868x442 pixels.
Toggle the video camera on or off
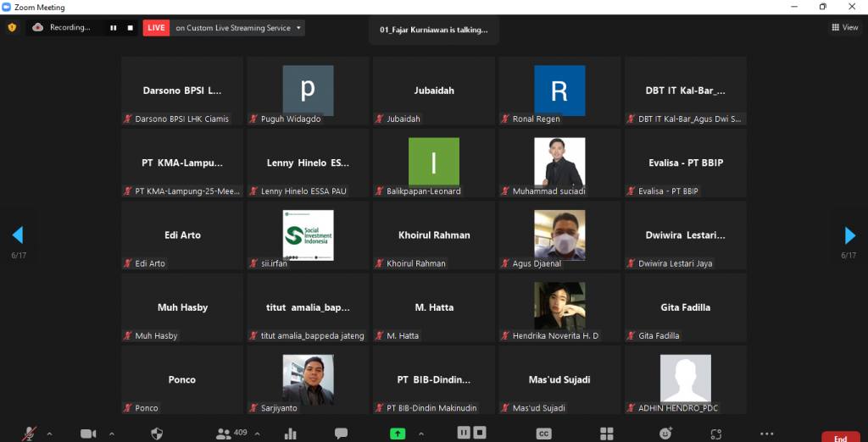88,434
